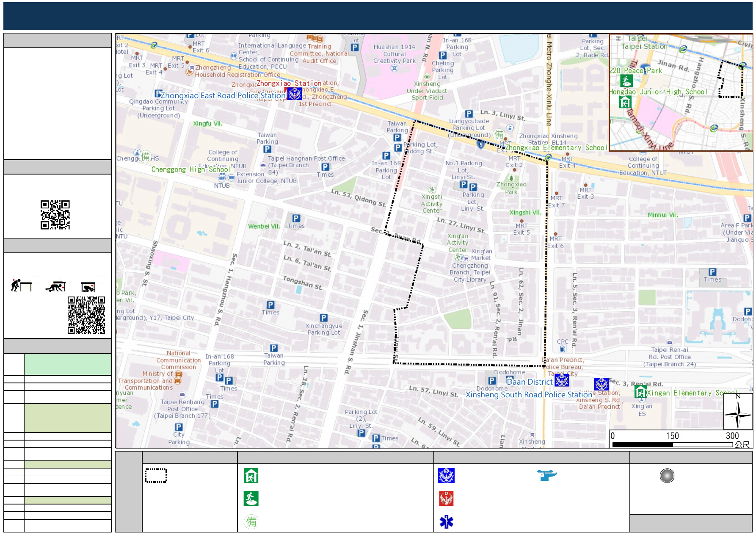Click the Xingshi Activity Center label

coord(432,204)
